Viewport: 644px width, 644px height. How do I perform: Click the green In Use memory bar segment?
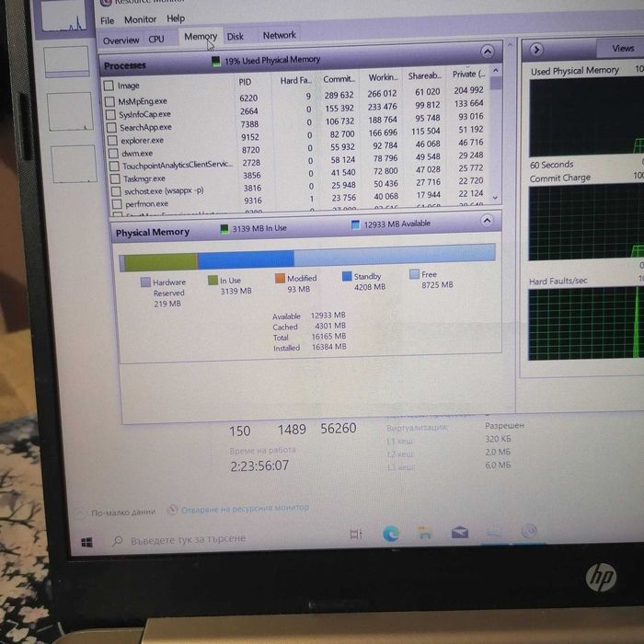coord(160,262)
